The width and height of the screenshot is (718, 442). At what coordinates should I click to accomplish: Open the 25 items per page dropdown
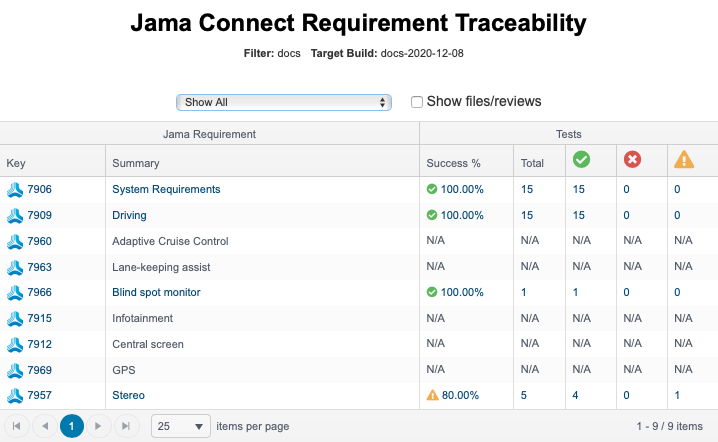(181, 426)
